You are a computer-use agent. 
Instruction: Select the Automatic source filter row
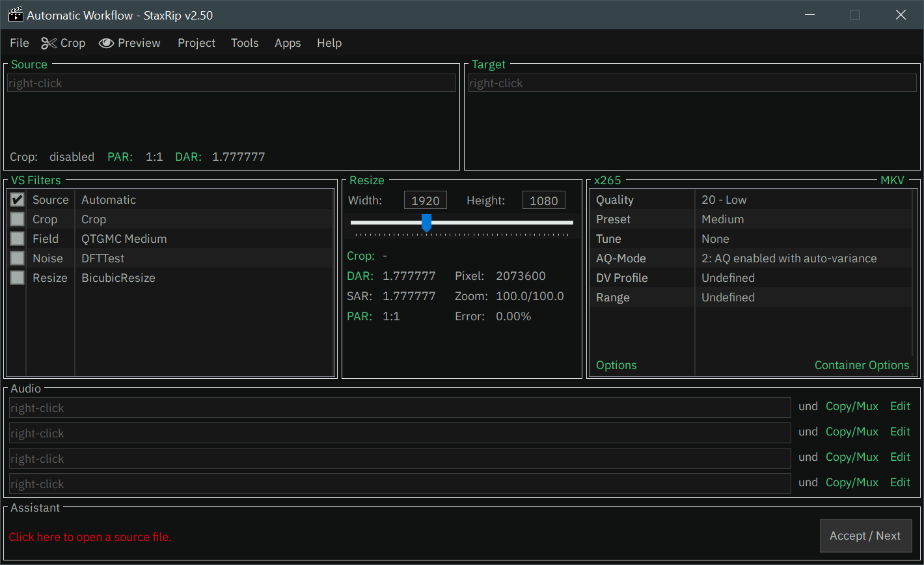(170, 200)
